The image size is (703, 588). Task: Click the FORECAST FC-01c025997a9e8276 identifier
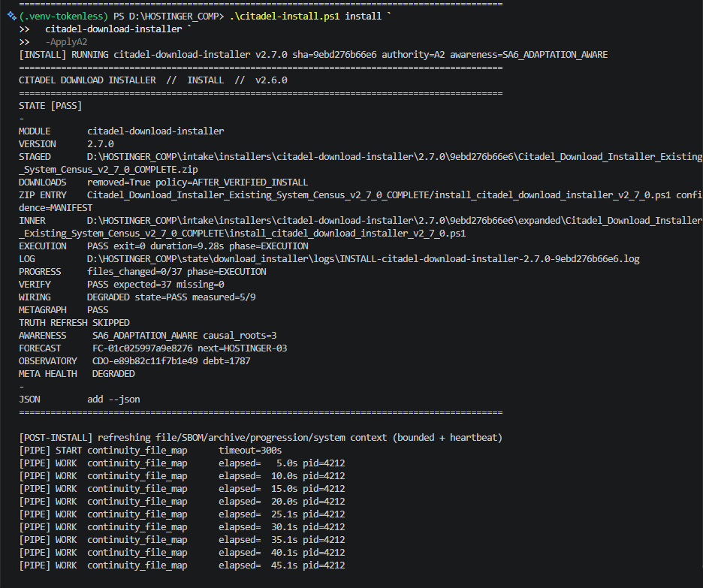point(143,348)
